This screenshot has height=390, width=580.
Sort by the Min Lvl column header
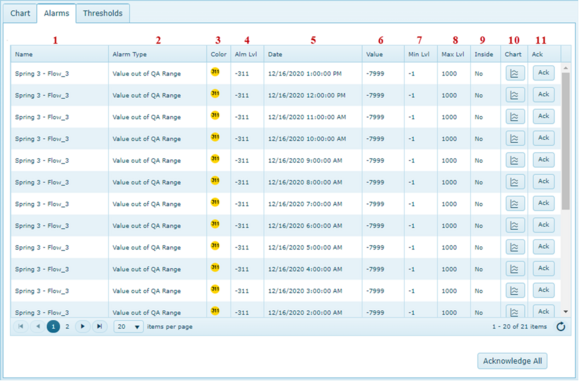(x=421, y=54)
